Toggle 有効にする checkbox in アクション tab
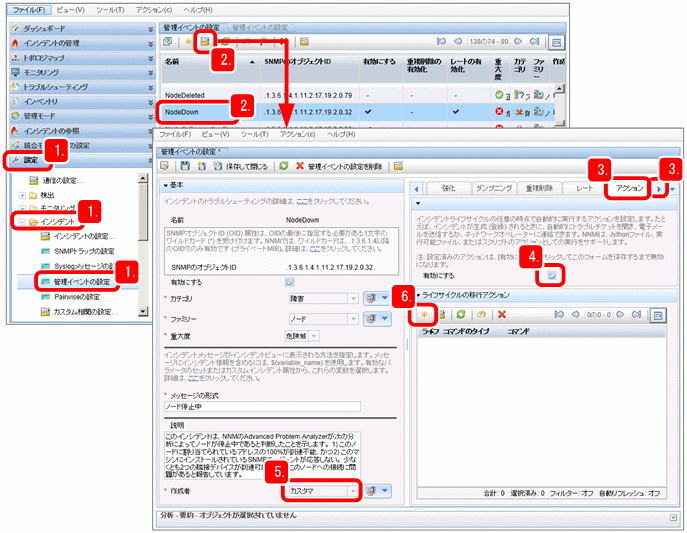This screenshot has width=687, height=533. tap(552, 275)
